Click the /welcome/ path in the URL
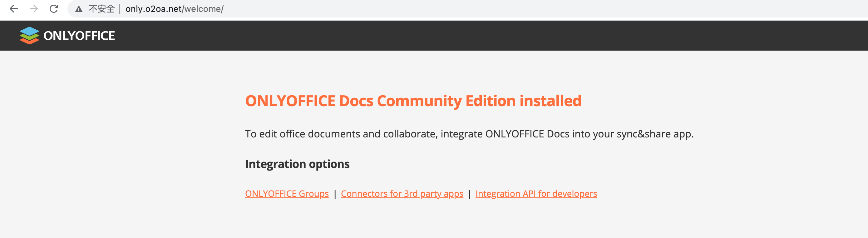This screenshot has height=238, width=868. [x=203, y=9]
